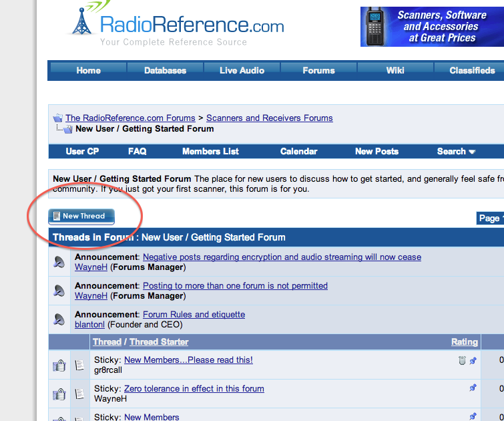Open the Page navigation control
Viewport: 504px width, 421px height.
click(x=490, y=219)
